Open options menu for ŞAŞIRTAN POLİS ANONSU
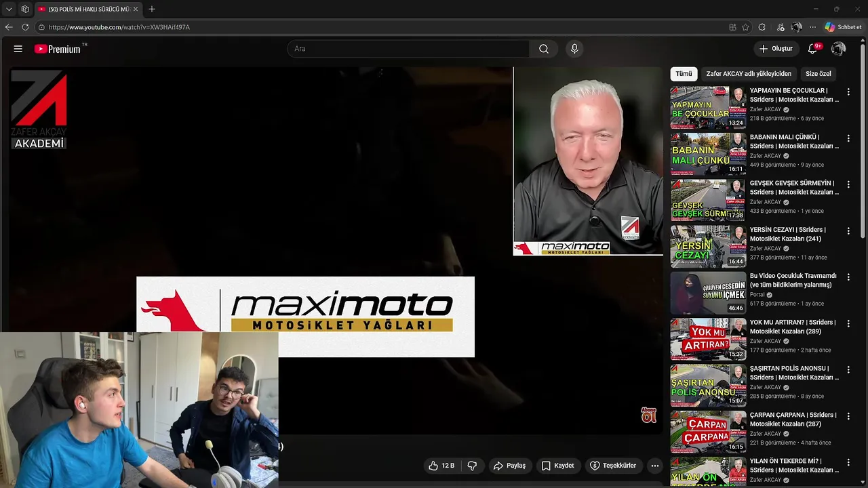Viewport: 868px width, 488px height. (x=848, y=369)
